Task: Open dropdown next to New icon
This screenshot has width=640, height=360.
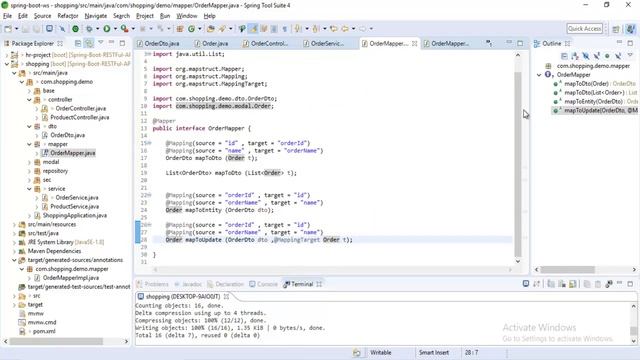Action: pyautogui.click(x=16, y=29)
